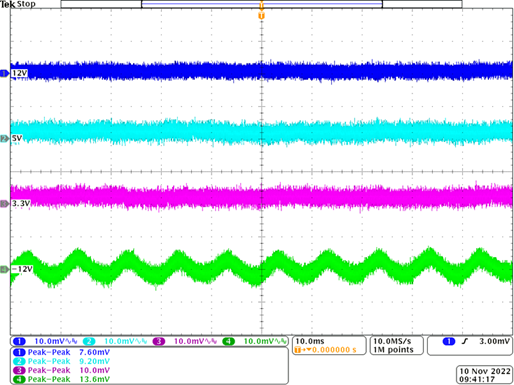
Task: Click the 10 Nov 2022 date time box
Action: tap(484, 375)
